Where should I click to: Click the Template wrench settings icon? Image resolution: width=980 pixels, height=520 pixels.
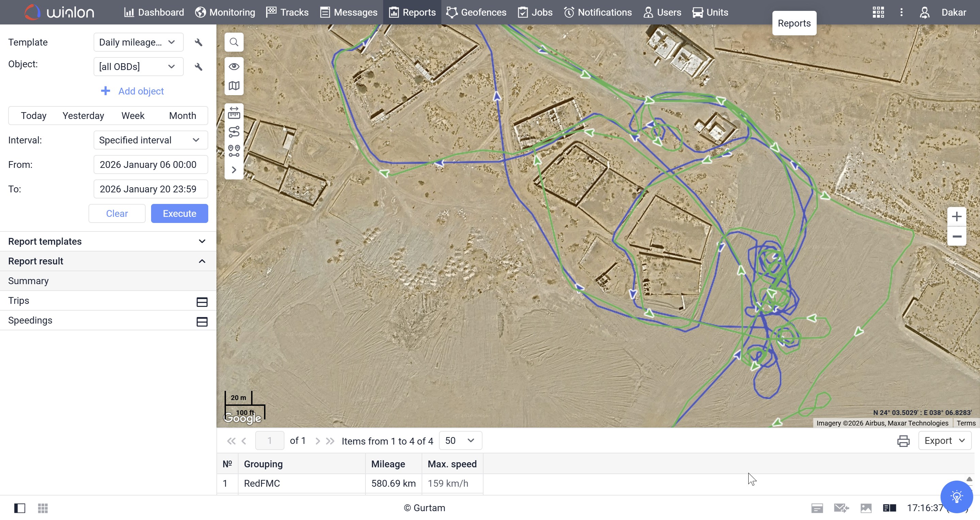point(198,42)
